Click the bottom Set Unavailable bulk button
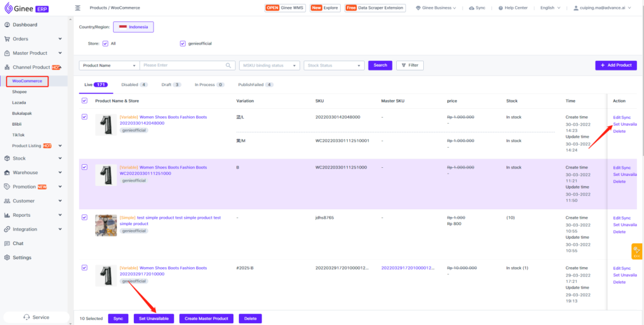The image size is (644, 325). coord(153,319)
